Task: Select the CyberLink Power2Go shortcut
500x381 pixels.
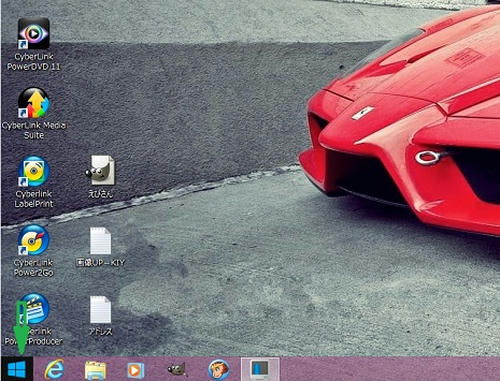Action: (x=33, y=251)
